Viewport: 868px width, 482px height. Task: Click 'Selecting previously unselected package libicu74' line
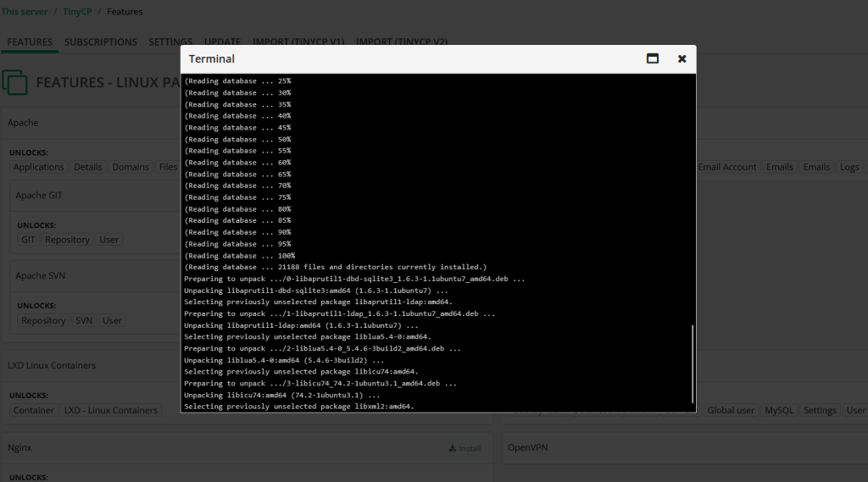click(301, 372)
